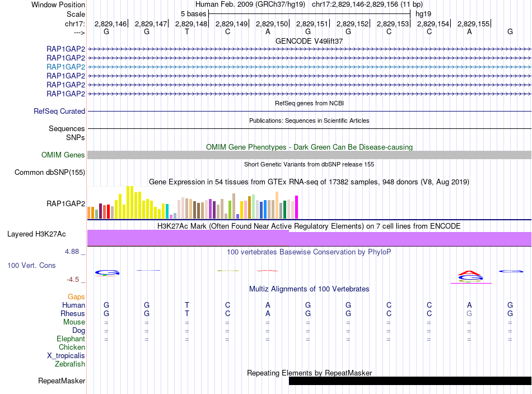
Task: Click the Sequences track label
Action: coord(67,129)
